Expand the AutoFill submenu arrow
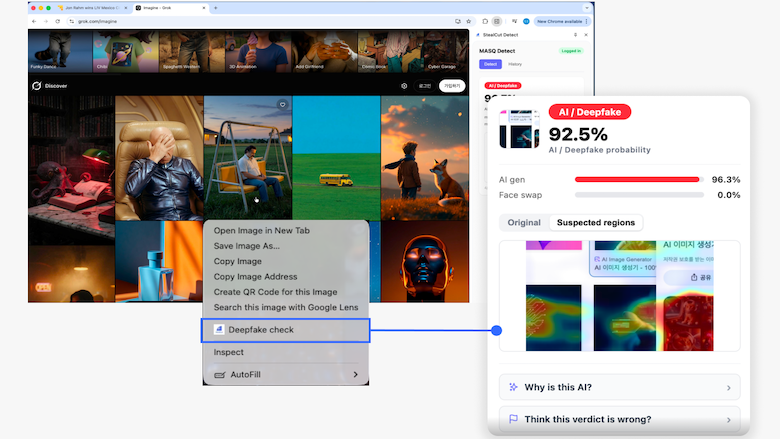The height and width of the screenshot is (439, 780). 355,374
